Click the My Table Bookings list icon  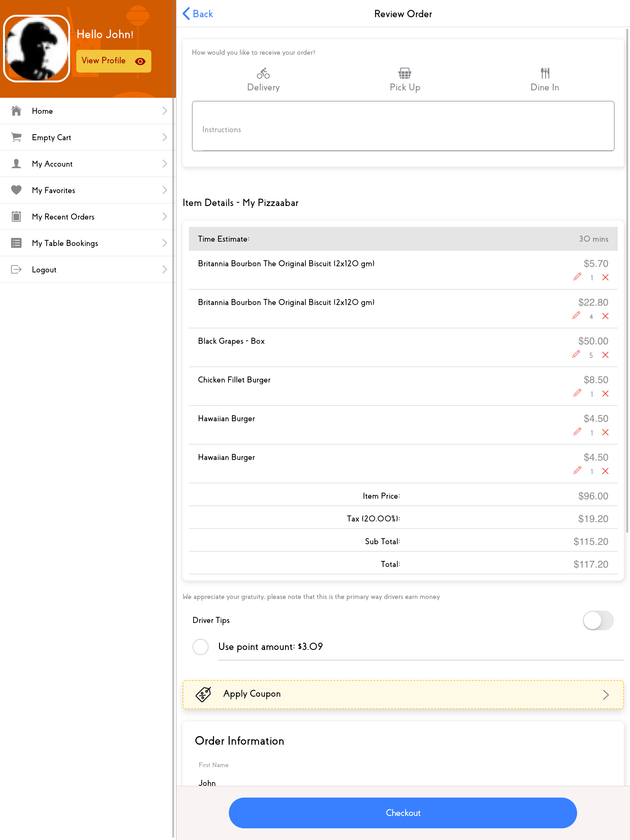coord(16,243)
